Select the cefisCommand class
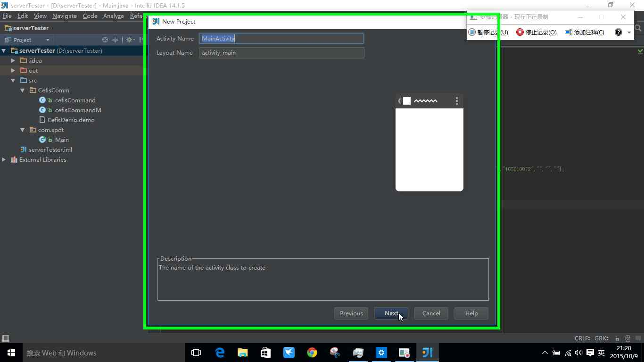644x362 pixels. (75, 100)
